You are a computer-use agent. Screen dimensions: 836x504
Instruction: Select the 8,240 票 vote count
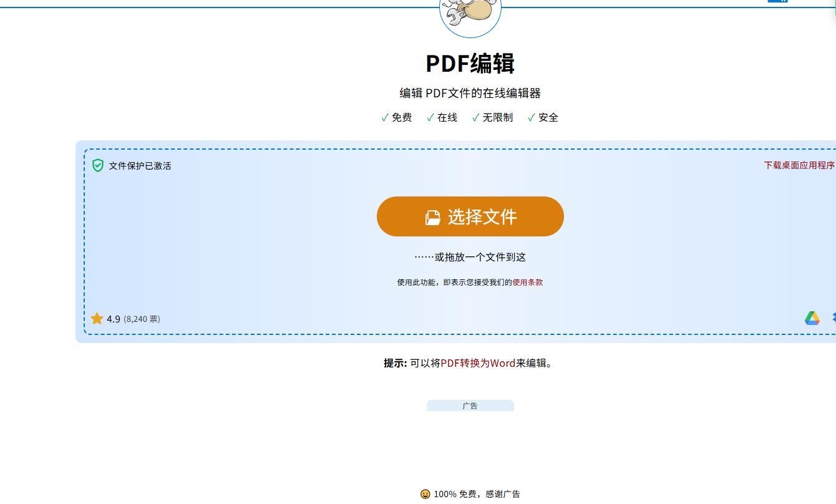tap(142, 319)
